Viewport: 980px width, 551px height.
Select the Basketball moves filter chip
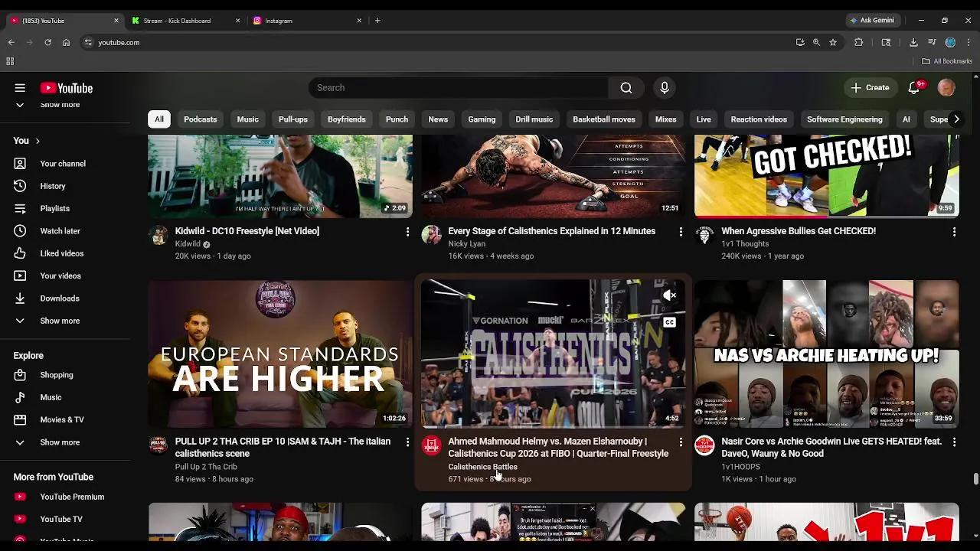point(604,119)
